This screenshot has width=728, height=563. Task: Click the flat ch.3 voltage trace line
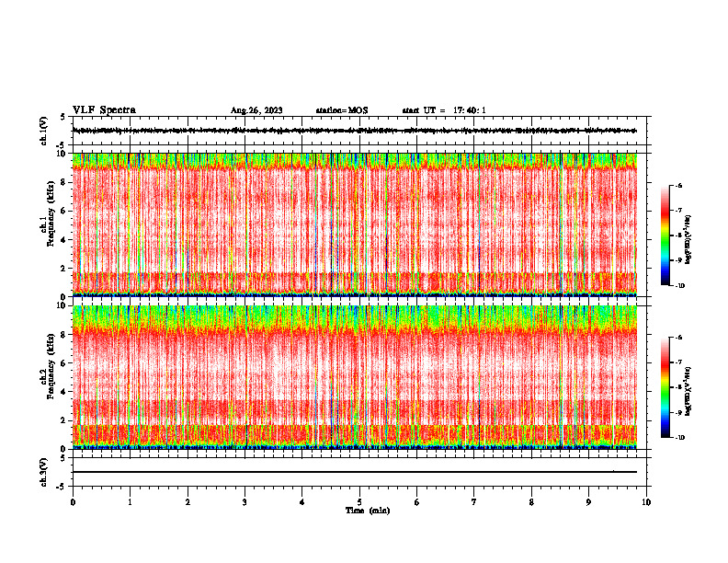354,472
